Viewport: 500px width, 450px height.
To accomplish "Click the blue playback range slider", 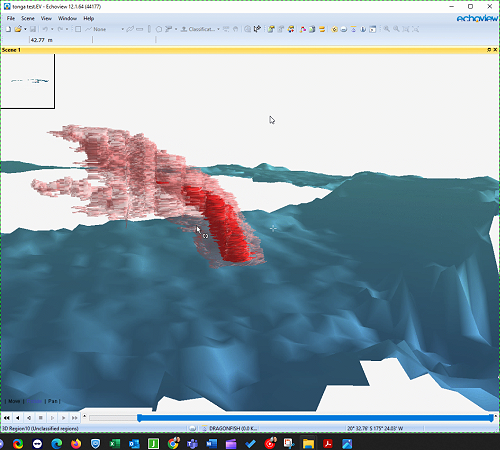I will click(x=315, y=418).
